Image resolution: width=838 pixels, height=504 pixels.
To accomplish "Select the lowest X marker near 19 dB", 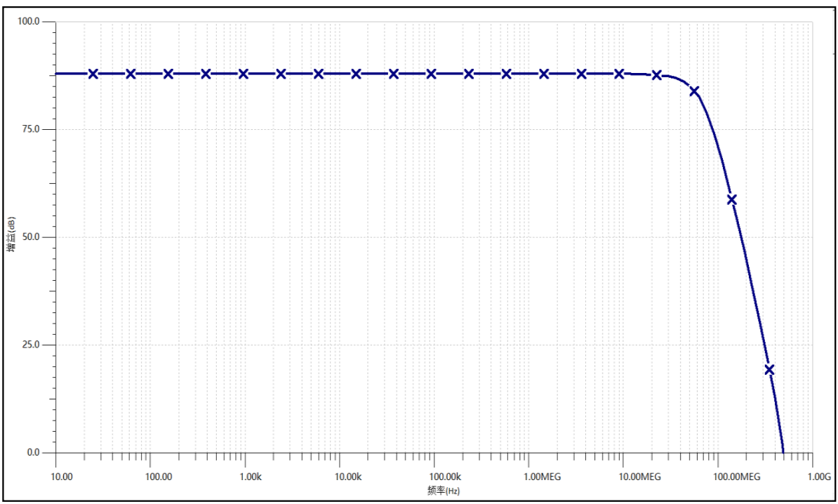I will tap(769, 370).
